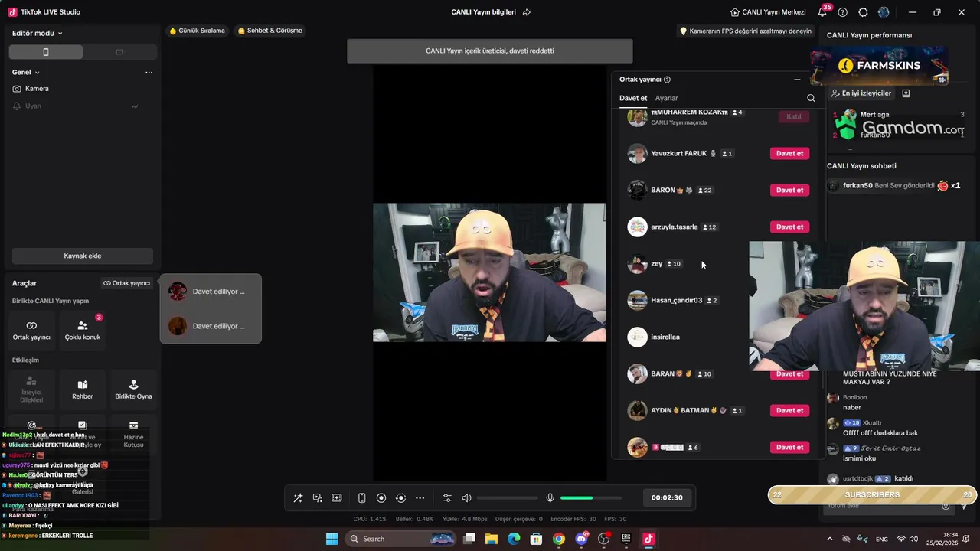Screen dimensions: 980x551
Task: Open the profile avatar menu
Action: coord(884,12)
